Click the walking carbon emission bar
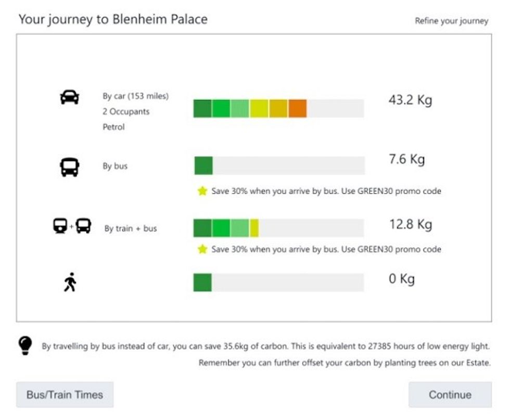The height and width of the screenshot is (420, 510). pyautogui.click(x=202, y=283)
